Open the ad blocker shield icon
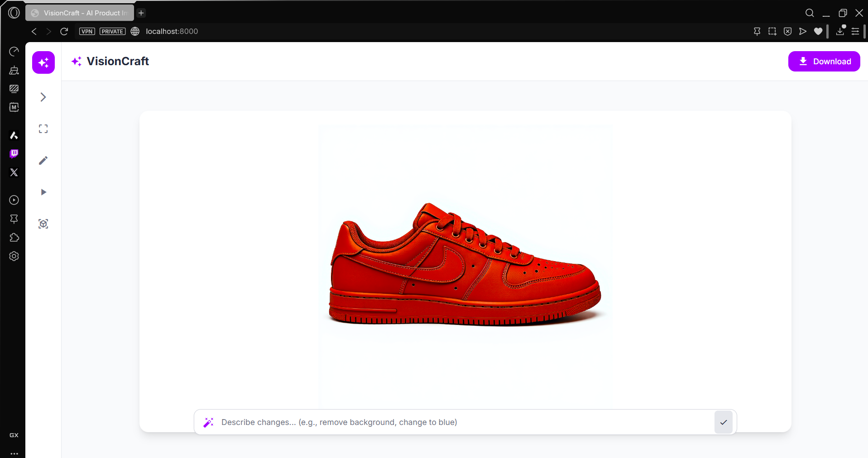868x458 pixels. (788, 31)
